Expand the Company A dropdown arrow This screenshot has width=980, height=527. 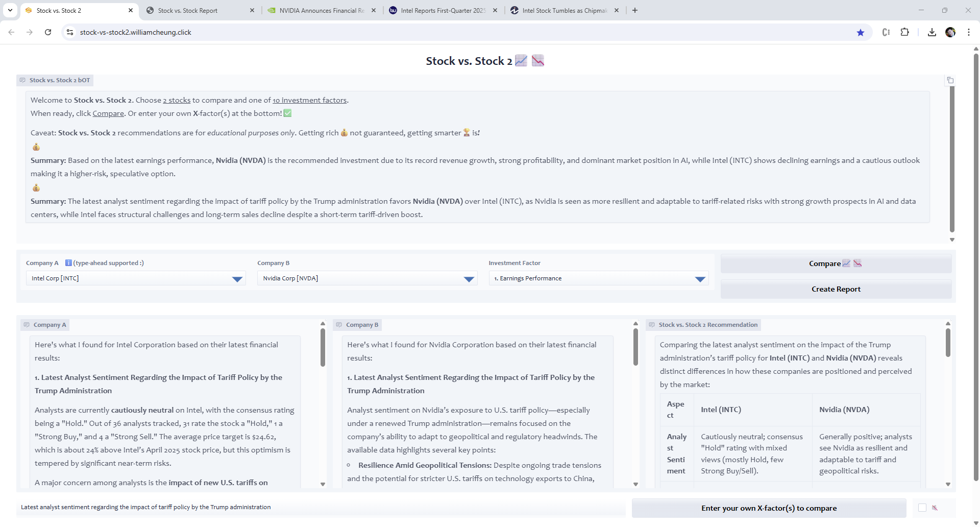(237, 279)
